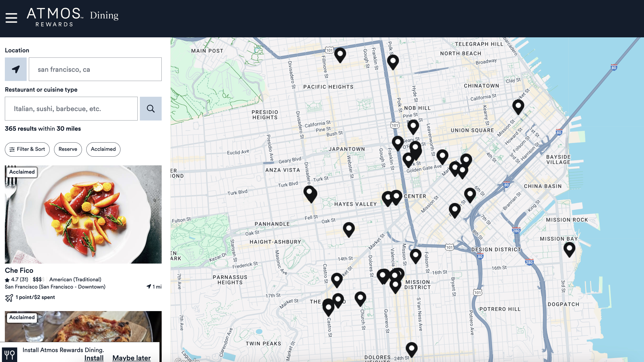Select map pin on Leavenworth near Golden Gate Ave

[442, 157]
